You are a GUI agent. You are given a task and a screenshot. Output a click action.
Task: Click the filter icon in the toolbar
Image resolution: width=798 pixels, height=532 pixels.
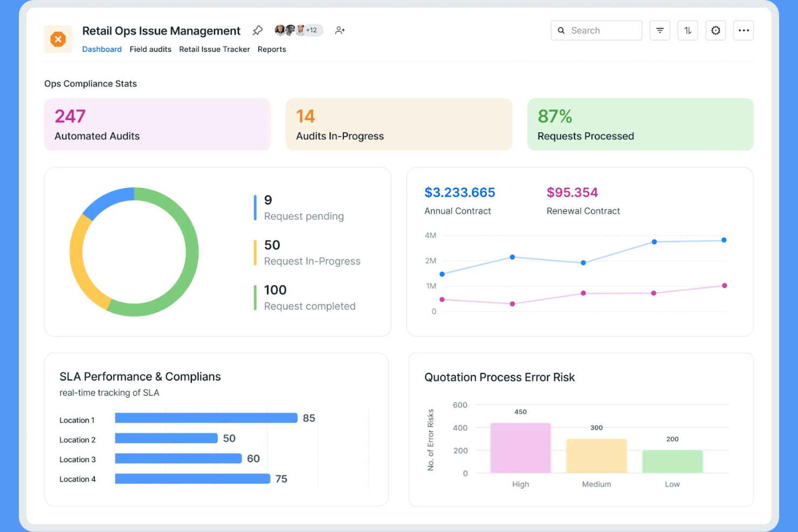[x=659, y=30]
